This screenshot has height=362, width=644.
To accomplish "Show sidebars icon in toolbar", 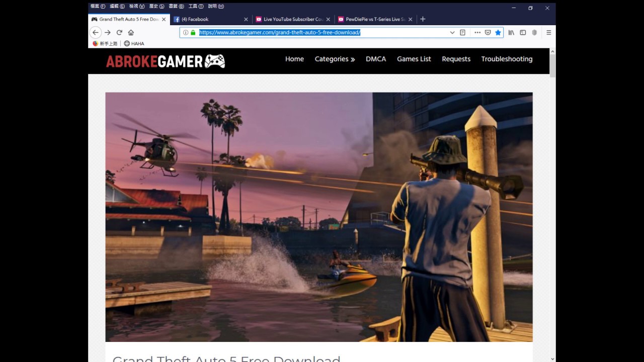I will (523, 32).
